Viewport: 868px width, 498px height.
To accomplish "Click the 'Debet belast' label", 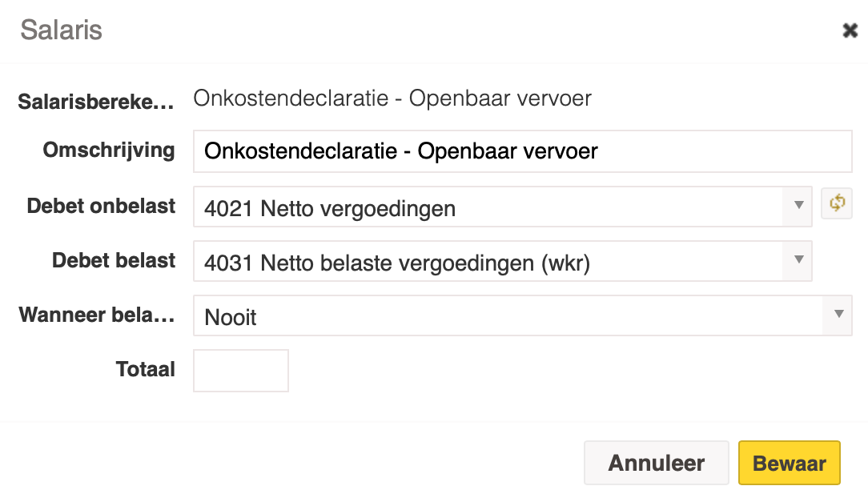I will coord(114,260).
